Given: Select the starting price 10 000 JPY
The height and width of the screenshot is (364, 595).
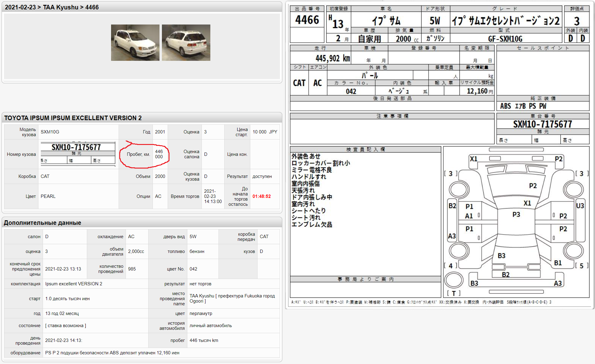Looking at the screenshot, I should [265, 132].
